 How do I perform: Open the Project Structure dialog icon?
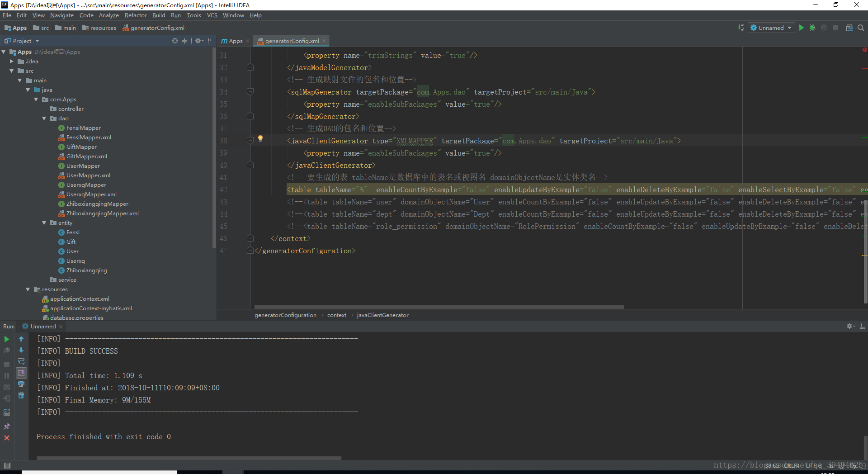pyautogui.click(x=849, y=28)
